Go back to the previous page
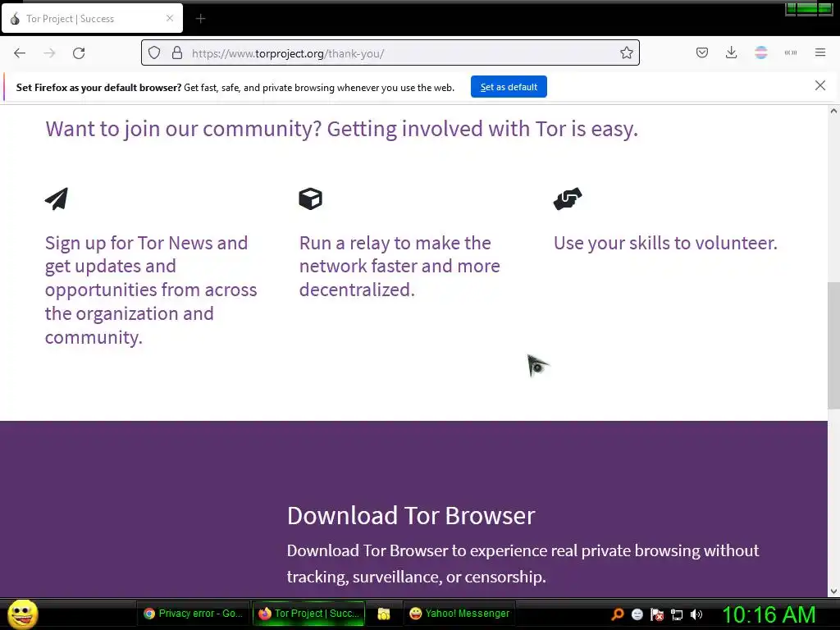This screenshot has height=630, width=840. tap(20, 53)
